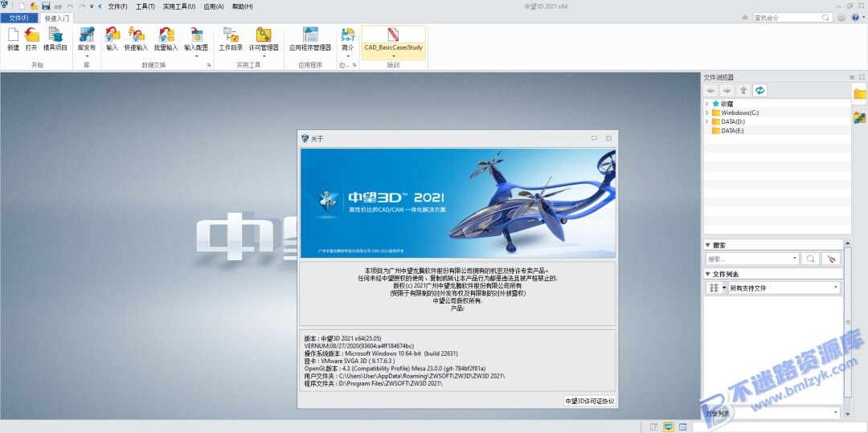Open the settings gear icon at top right
868x433 pixels.
(841, 18)
